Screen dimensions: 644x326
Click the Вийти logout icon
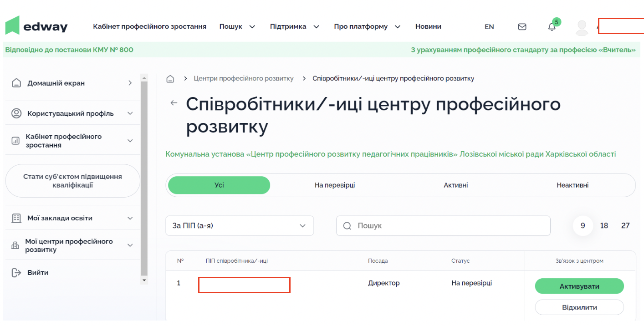pos(16,273)
